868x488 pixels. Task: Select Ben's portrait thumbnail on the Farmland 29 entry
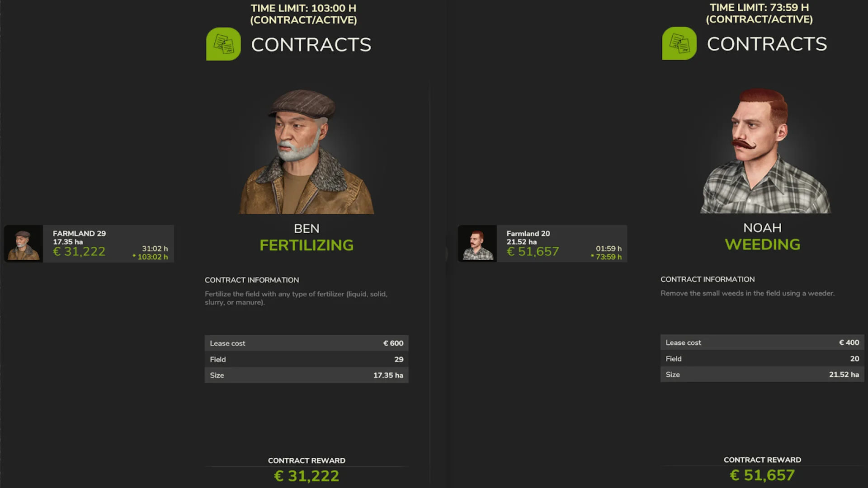(23, 244)
